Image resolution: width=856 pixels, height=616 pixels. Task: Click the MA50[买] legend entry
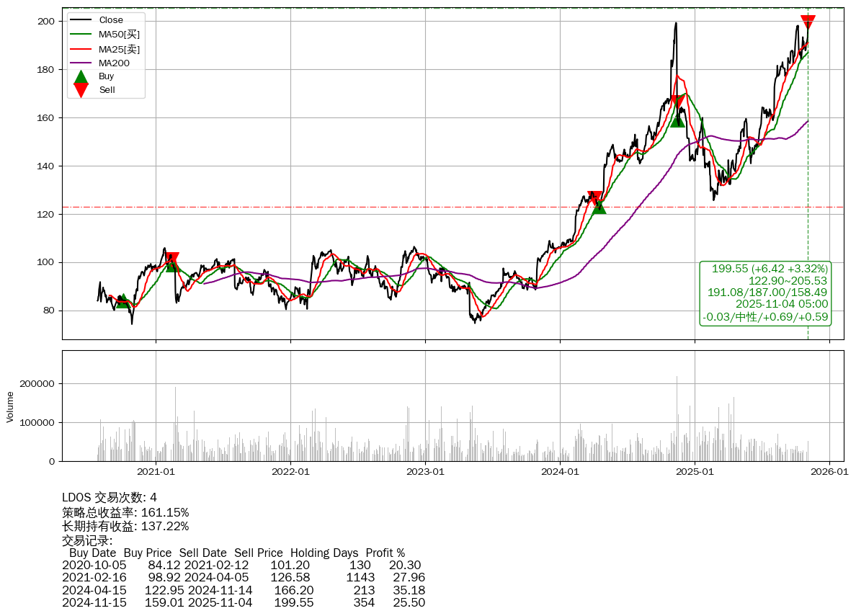pyautogui.click(x=119, y=35)
